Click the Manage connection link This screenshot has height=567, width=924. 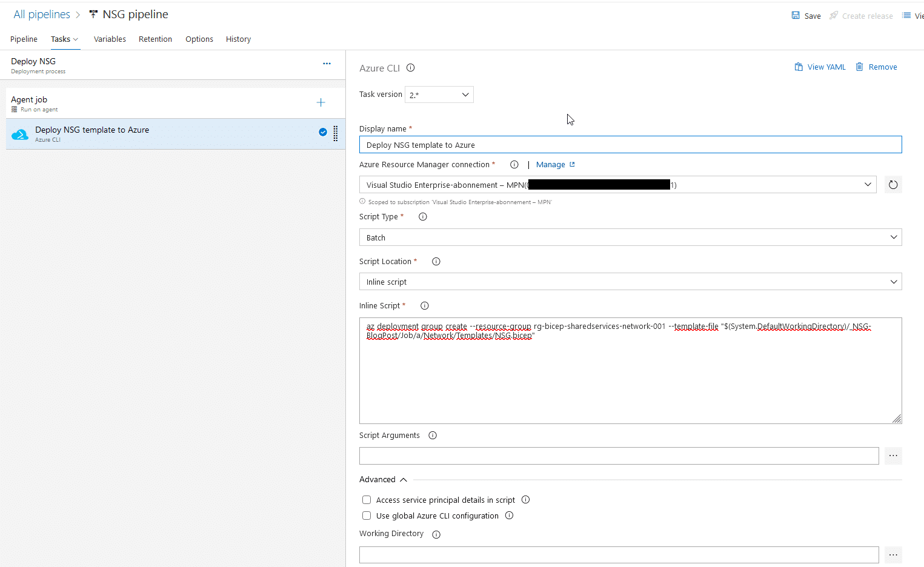coord(551,165)
